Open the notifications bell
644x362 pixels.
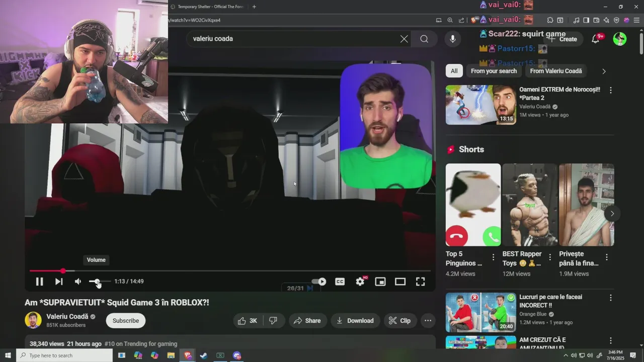tap(596, 39)
